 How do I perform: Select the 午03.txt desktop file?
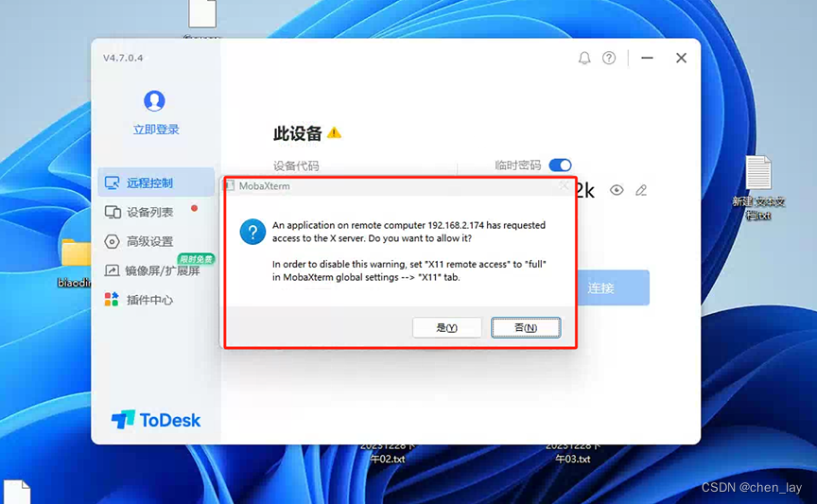(x=573, y=454)
